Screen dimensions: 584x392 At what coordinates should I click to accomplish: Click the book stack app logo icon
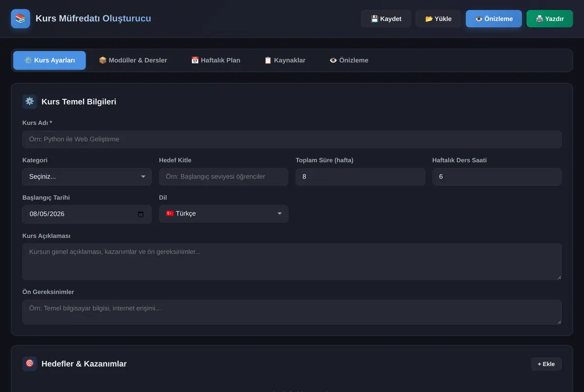[20, 19]
